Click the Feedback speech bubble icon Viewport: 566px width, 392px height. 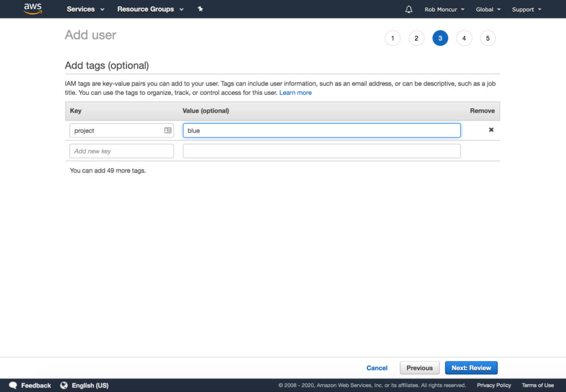pyautogui.click(x=13, y=385)
